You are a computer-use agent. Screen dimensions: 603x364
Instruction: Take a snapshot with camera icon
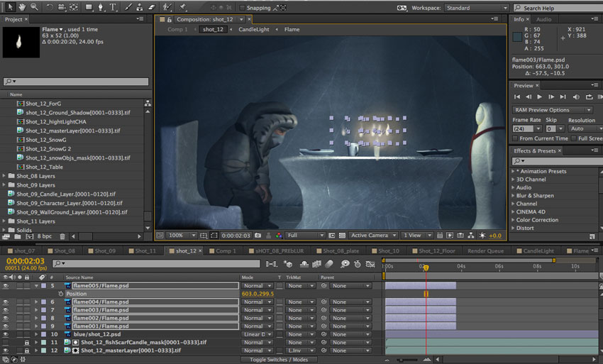pyautogui.click(x=258, y=236)
